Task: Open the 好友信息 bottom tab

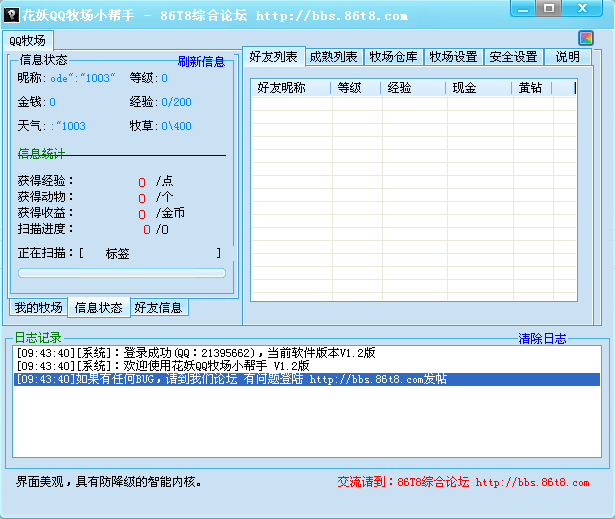Action: coord(158,307)
